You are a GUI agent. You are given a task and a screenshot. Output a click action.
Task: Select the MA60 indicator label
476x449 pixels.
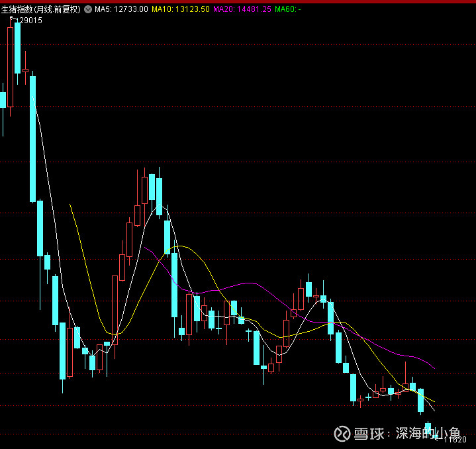point(288,9)
